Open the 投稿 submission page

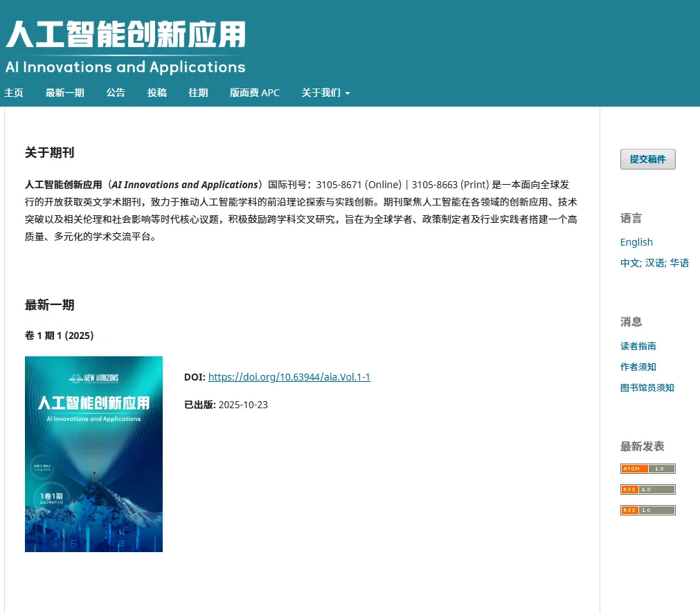click(156, 93)
